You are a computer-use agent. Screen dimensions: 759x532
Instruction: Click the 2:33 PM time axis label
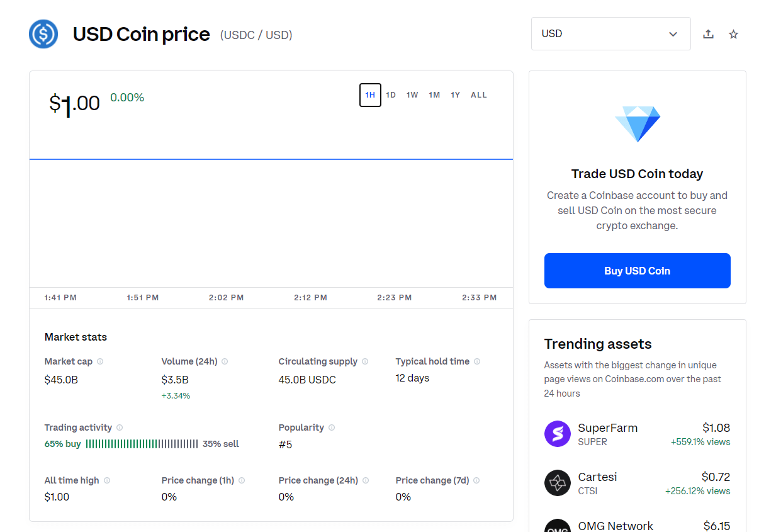pos(480,298)
